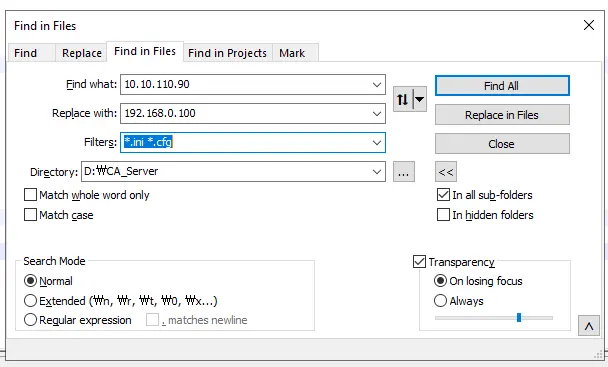608x367 pixels.
Task: Click the '. matches newline' checkbox
Action: tap(152, 320)
